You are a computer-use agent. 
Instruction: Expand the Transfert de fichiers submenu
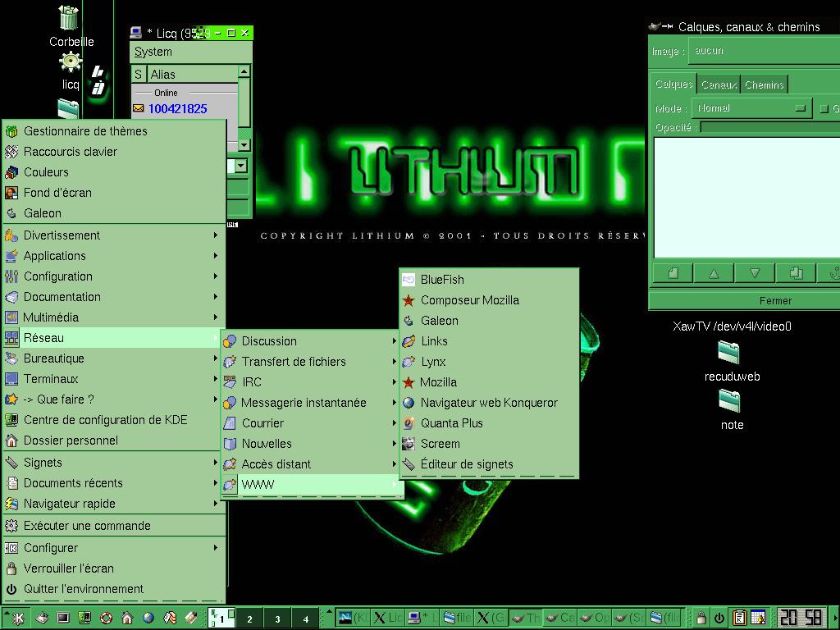click(x=311, y=362)
